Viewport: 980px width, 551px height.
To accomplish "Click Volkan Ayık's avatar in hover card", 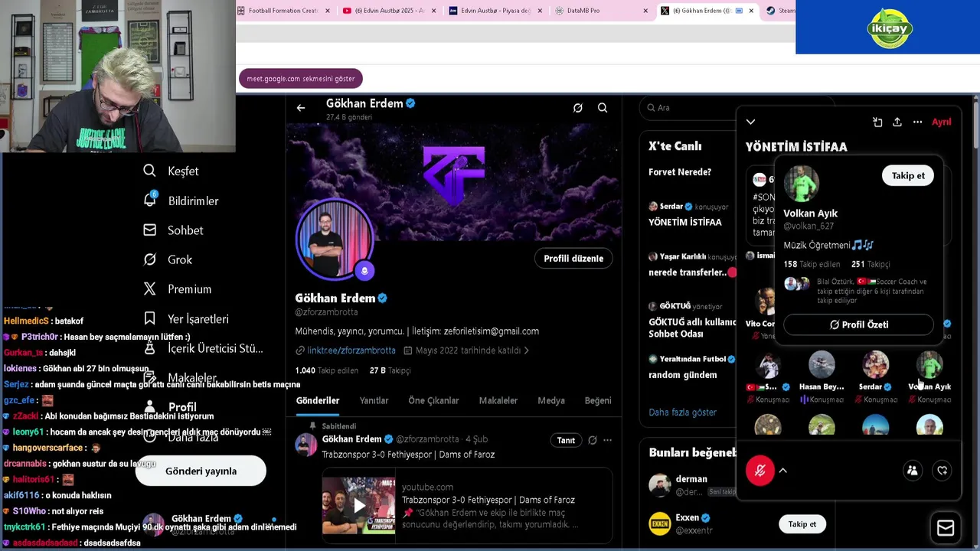I will pyautogui.click(x=802, y=184).
